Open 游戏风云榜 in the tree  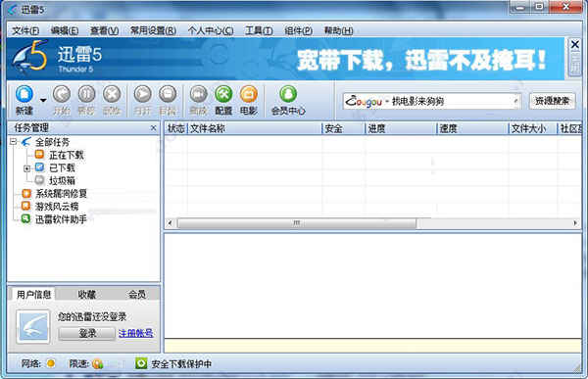click(x=57, y=207)
